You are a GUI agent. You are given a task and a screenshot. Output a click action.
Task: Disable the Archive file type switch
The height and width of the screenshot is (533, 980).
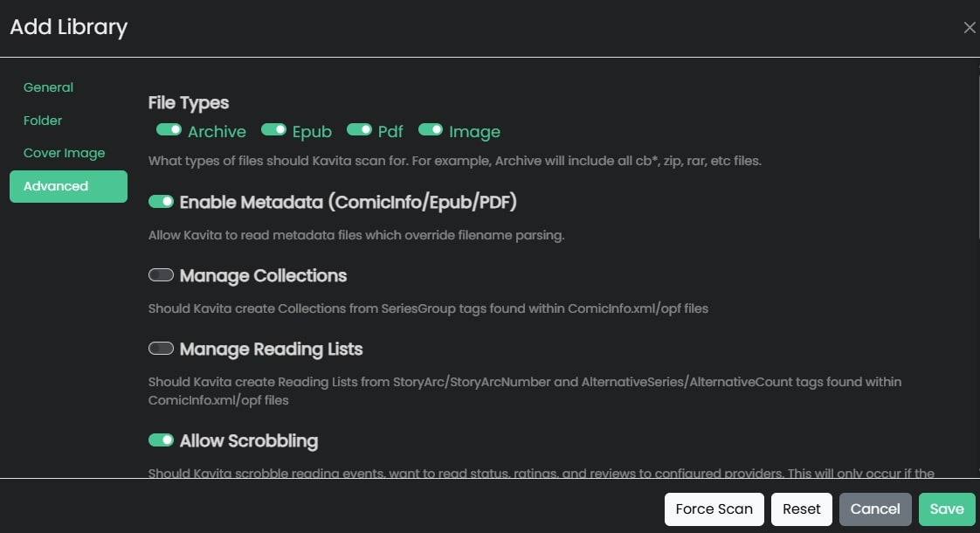click(169, 130)
